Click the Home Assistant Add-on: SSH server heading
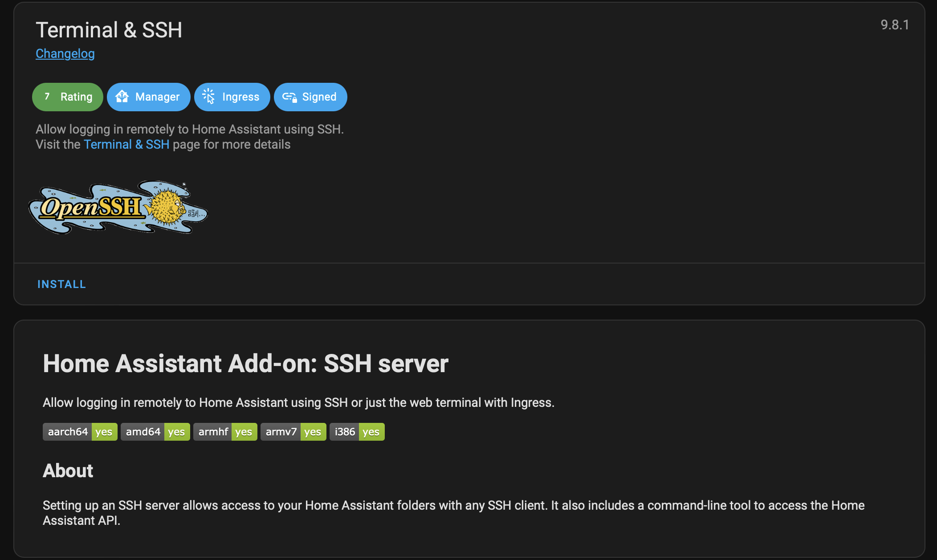Screen dimensions: 937x560 pyautogui.click(x=245, y=364)
